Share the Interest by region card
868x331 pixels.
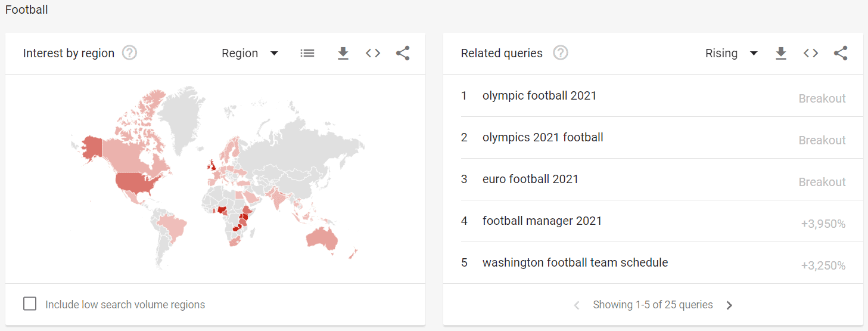[403, 53]
